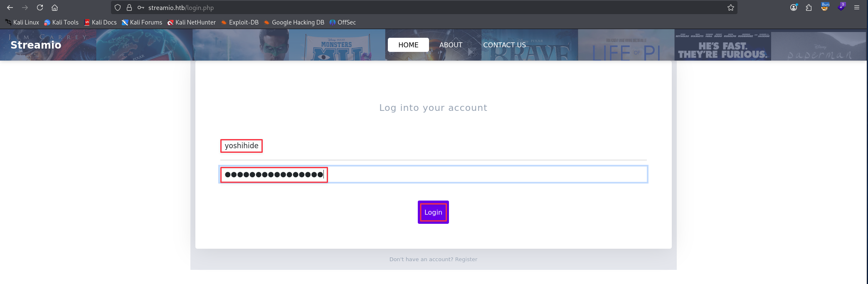
Task: Focus the masked password field
Action: [x=433, y=174]
